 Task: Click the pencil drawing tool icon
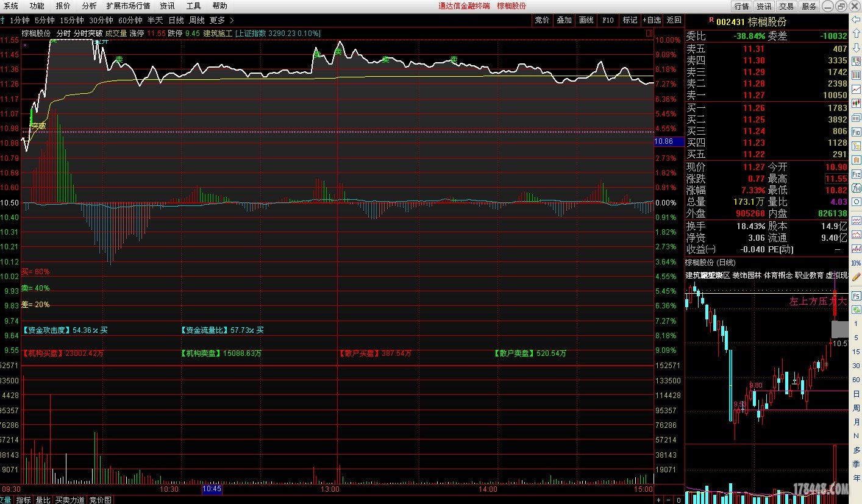(857, 276)
